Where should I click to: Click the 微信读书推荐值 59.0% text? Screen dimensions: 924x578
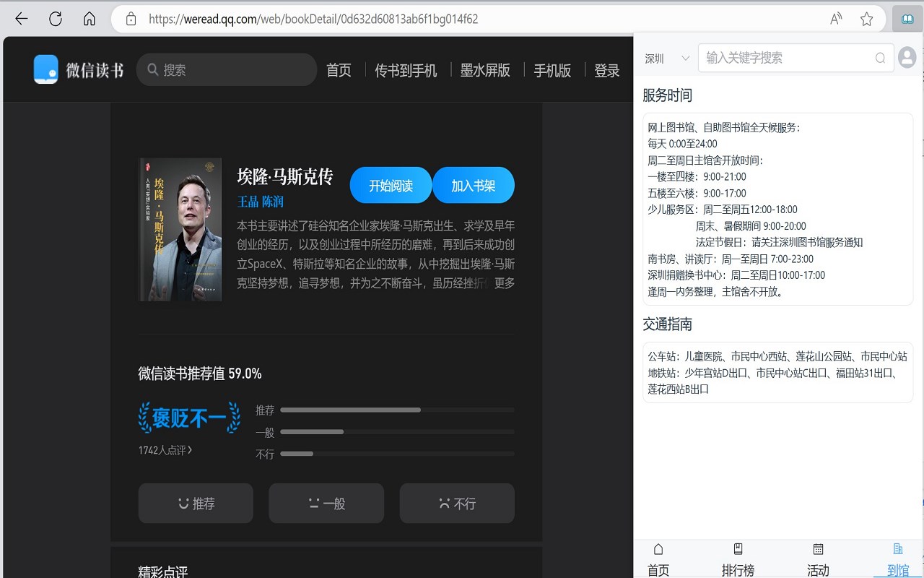[x=200, y=374]
